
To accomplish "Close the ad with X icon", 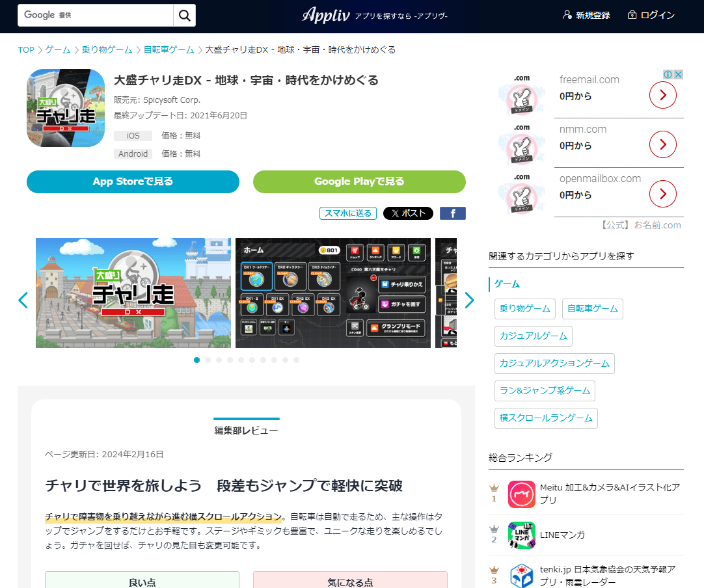I will coord(679,74).
